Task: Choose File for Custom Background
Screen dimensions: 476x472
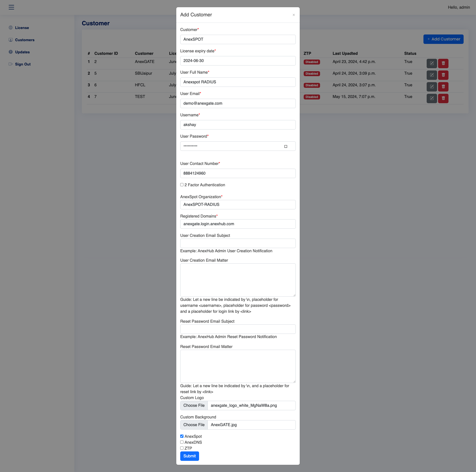Action: pos(194,425)
